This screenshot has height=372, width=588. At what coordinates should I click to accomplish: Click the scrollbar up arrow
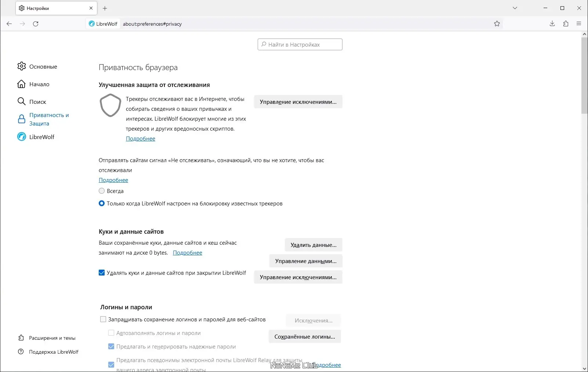coord(585,34)
